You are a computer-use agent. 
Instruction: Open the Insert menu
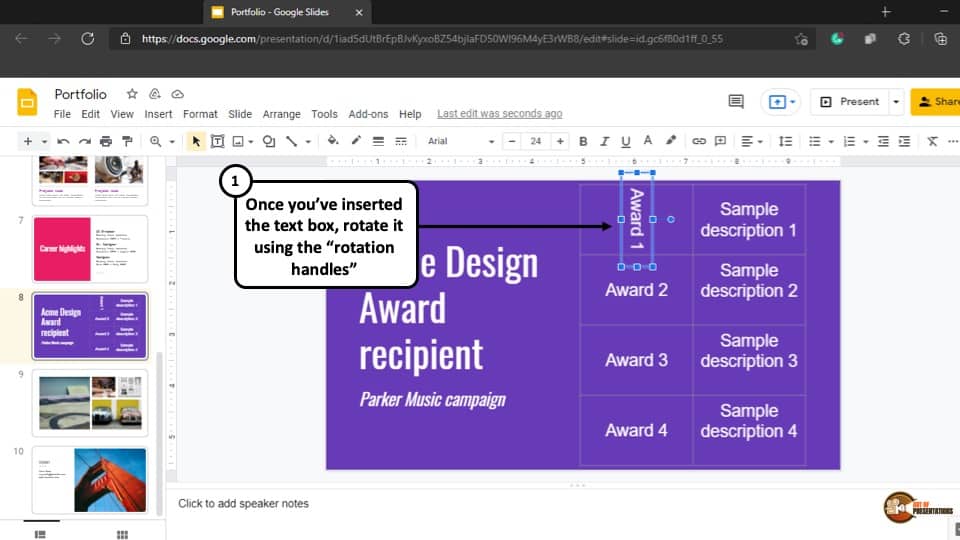(x=158, y=114)
